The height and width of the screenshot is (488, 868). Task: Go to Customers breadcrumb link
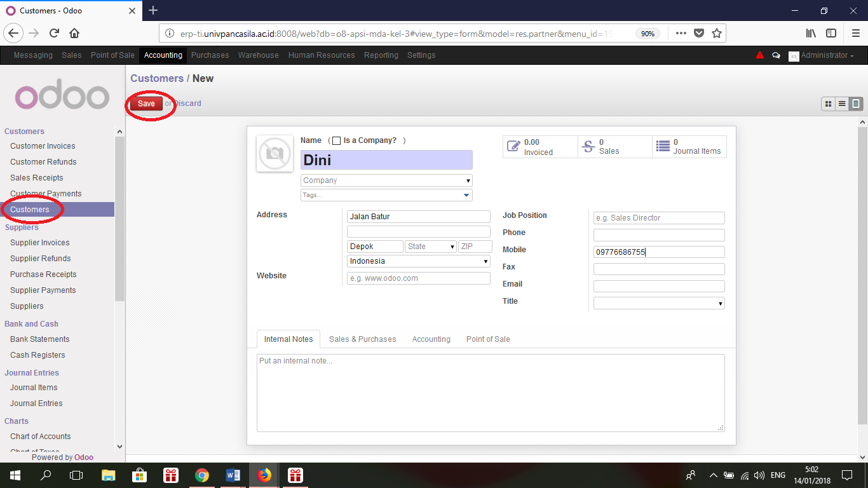click(157, 78)
